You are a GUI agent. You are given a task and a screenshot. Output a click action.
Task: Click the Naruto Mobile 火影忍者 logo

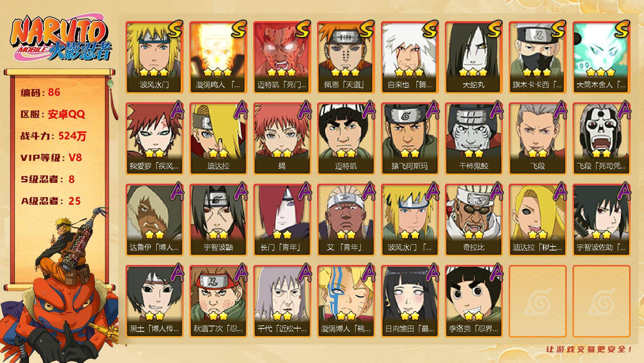(x=60, y=39)
